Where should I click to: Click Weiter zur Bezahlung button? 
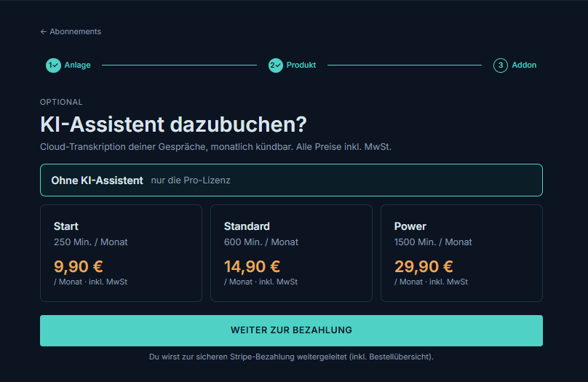[x=291, y=330]
